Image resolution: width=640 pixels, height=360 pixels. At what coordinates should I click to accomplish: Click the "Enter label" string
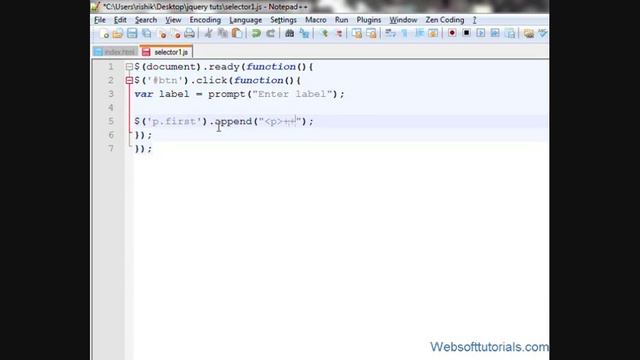(x=292, y=94)
